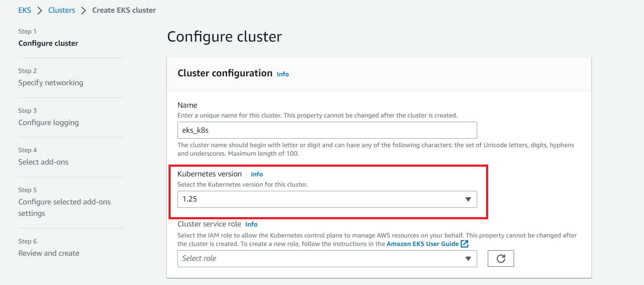Open the Amazon EKS User Guide external link icon

pos(464,243)
